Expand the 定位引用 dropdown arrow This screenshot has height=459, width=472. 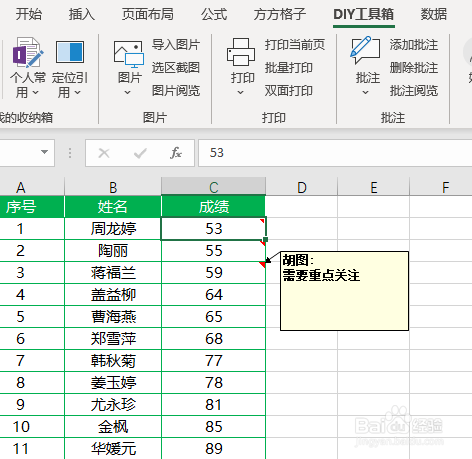pyautogui.click(x=78, y=92)
